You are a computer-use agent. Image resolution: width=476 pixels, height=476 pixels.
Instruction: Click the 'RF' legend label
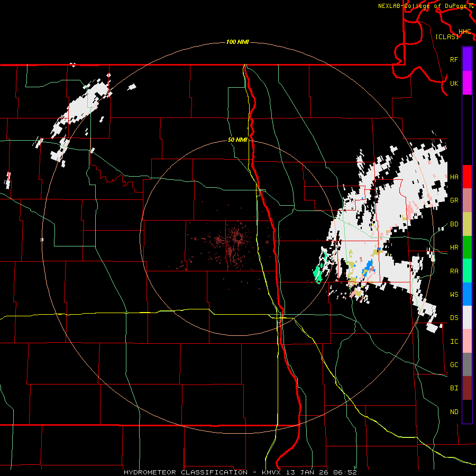454,59
